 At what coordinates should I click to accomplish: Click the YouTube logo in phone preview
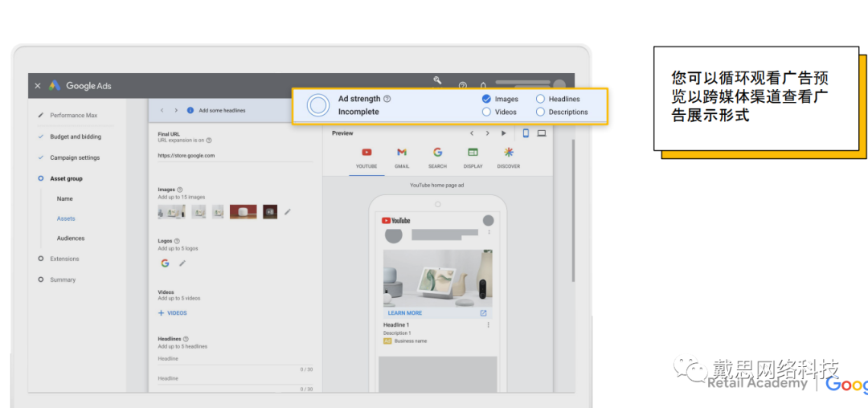click(x=395, y=221)
